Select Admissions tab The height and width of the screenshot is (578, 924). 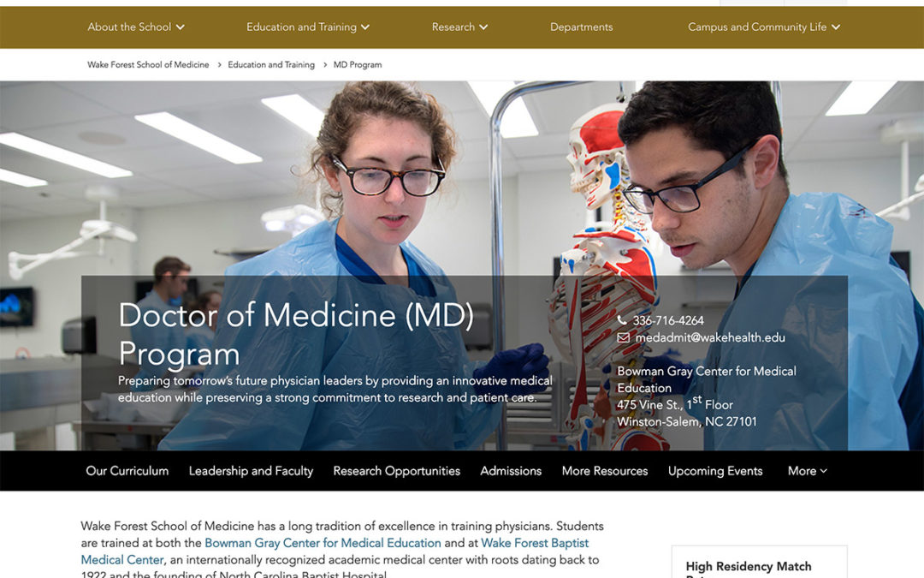coord(511,471)
